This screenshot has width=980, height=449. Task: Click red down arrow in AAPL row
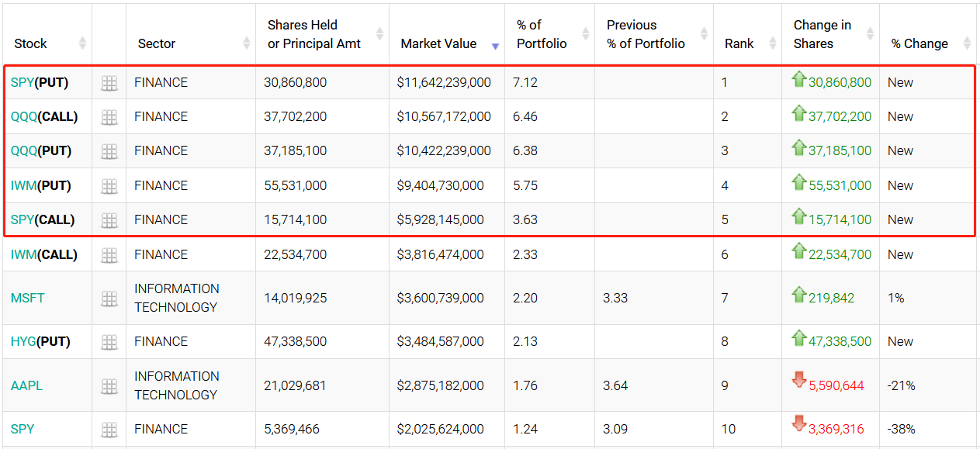799,380
